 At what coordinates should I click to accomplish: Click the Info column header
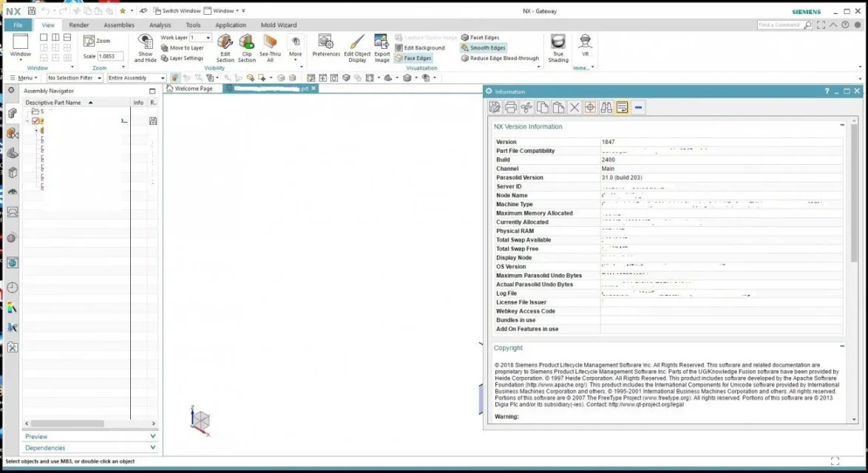pyautogui.click(x=138, y=102)
